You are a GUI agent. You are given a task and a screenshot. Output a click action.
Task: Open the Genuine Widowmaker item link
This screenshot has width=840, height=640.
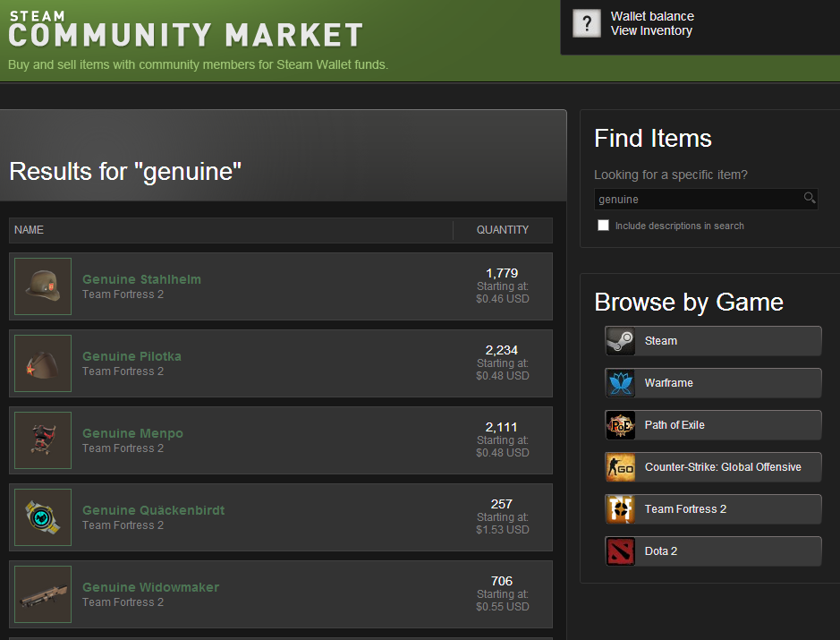[x=150, y=587]
